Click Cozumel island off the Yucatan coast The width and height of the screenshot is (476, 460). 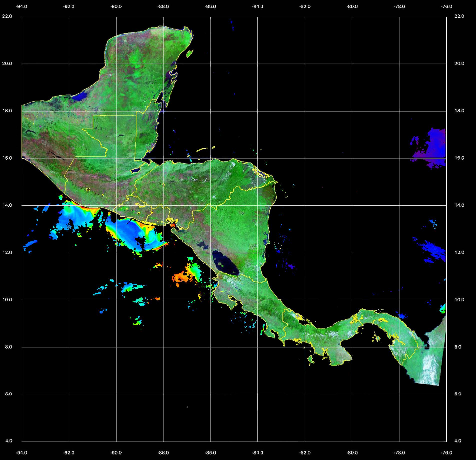tap(190, 53)
